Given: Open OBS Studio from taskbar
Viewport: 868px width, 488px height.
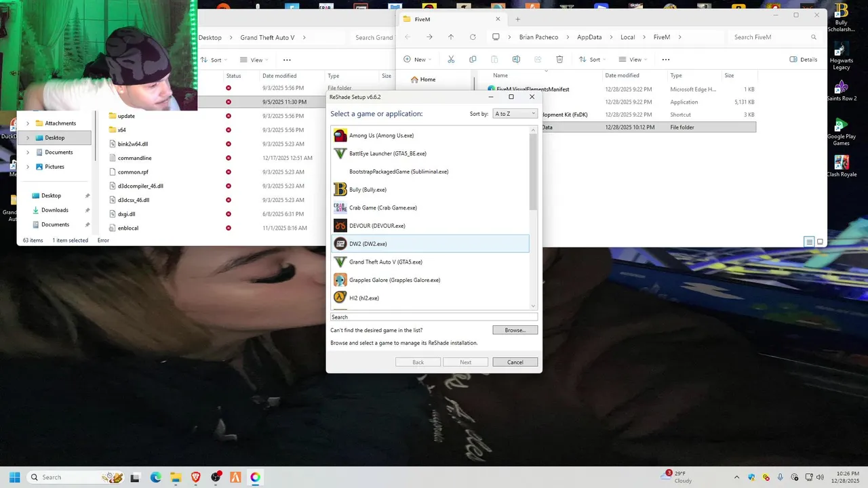Looking at the screenshot, I should pos(216,477).
